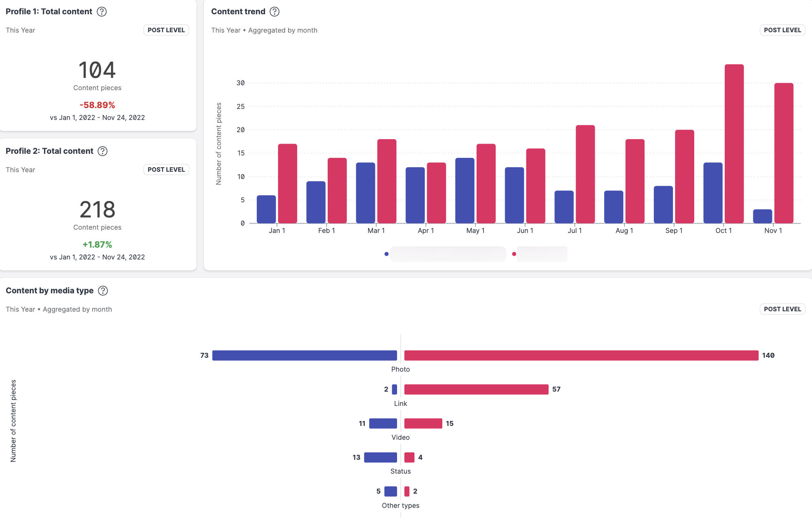The height and width of the screenshot is (523, 812).
Task: Click POST LEVEL badge in Content trend
Action: (x=782, y=30)
